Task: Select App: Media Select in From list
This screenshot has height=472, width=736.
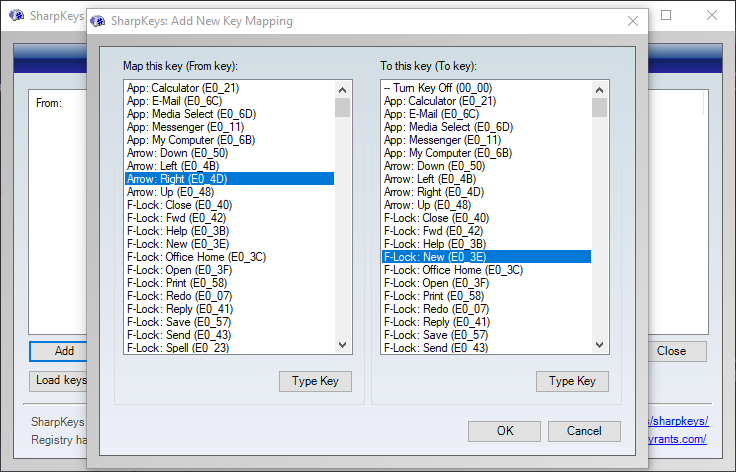Action: (230, 114)
